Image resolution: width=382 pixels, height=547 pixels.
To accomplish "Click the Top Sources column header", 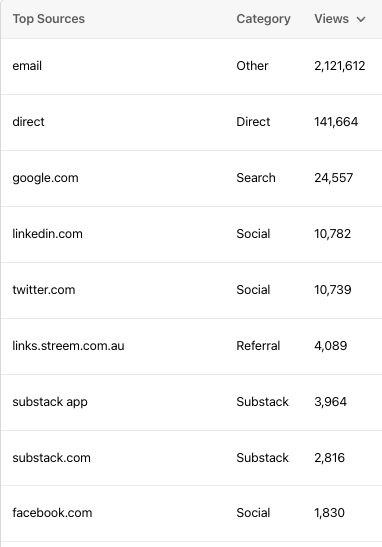I will click(x=48, y=19).
